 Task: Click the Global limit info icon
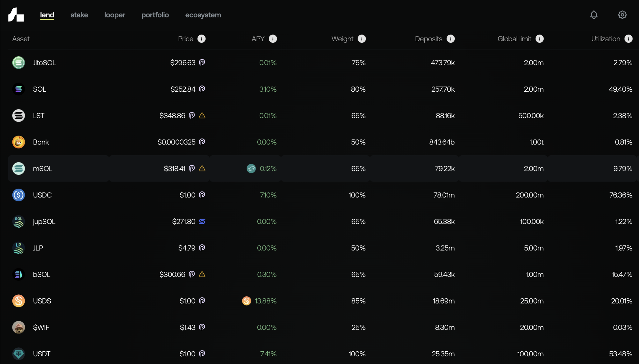(539, 39)
